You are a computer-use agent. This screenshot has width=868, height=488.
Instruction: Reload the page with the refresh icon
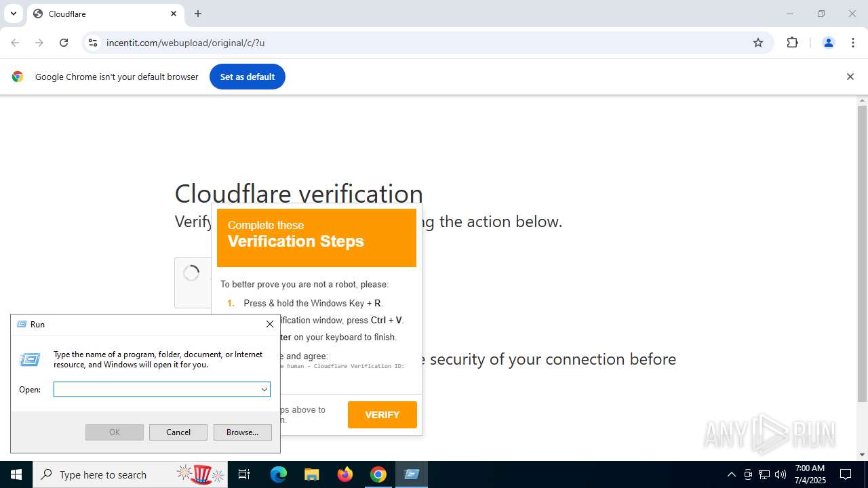point(64,43)
